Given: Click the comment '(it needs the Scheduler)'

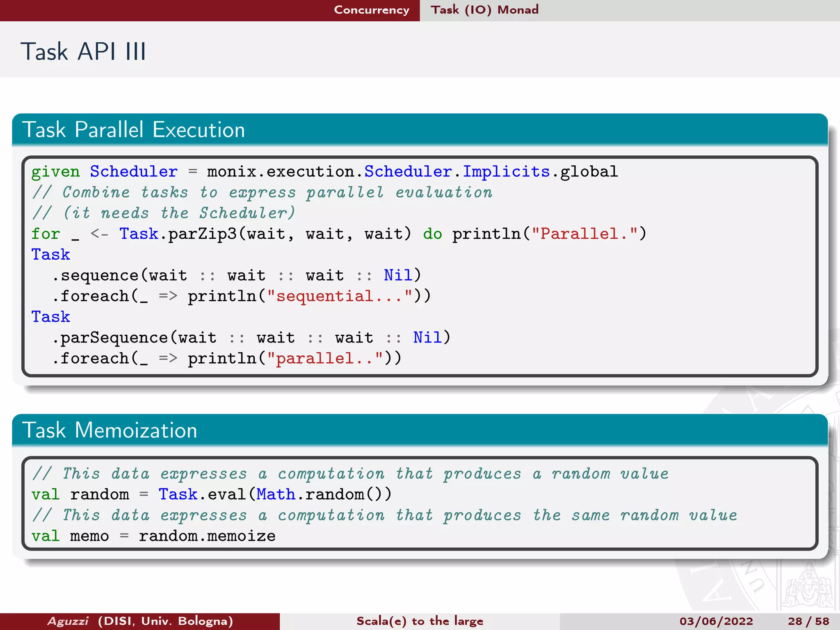Looking at the screenshot, I should coord(164,213).
